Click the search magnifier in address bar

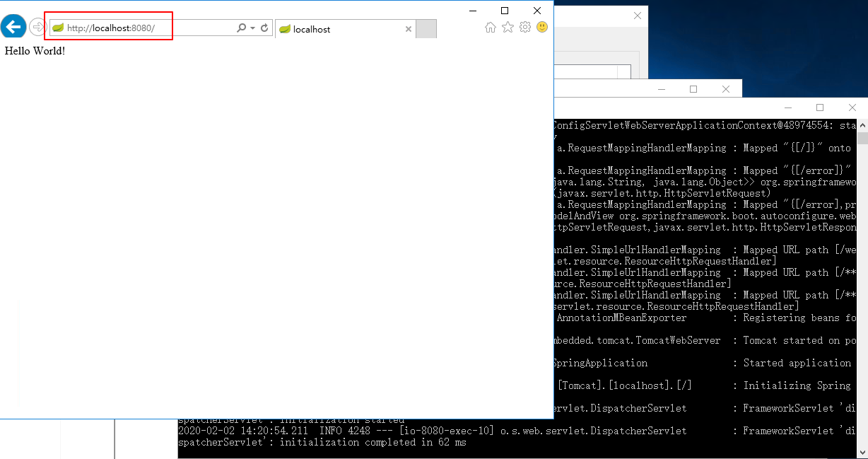242,28
